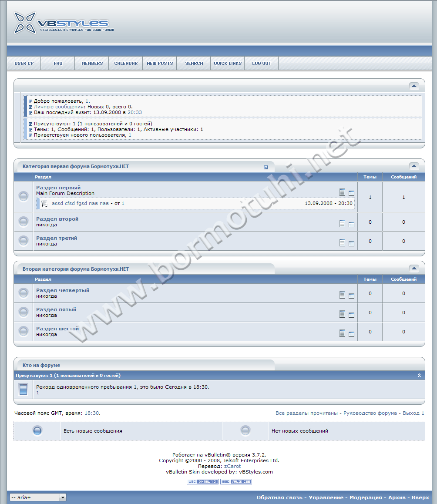View NEW POSTS

[x=160, y=63]
